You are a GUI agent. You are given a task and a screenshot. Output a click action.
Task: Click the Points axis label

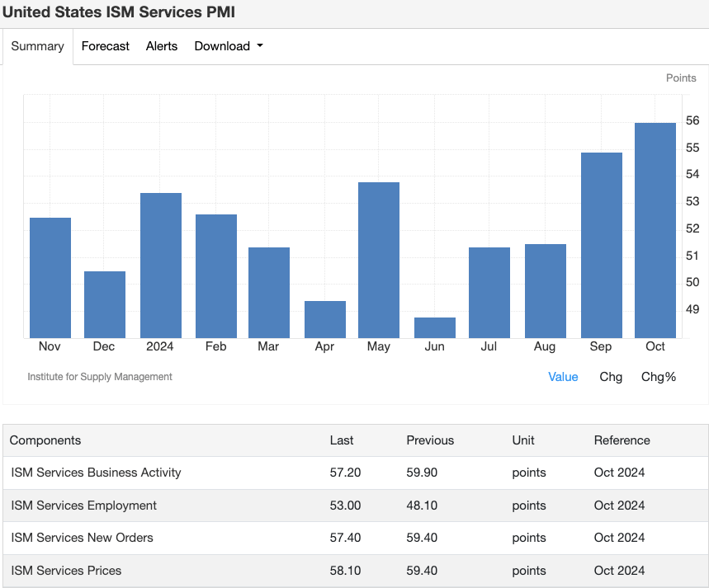(681, 78)
